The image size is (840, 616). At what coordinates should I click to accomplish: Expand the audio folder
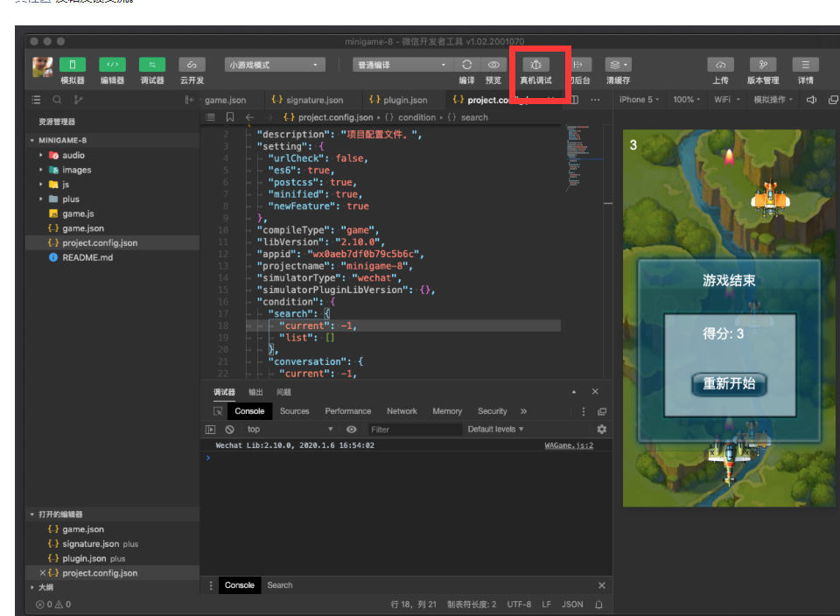click(x=41, y=156)
